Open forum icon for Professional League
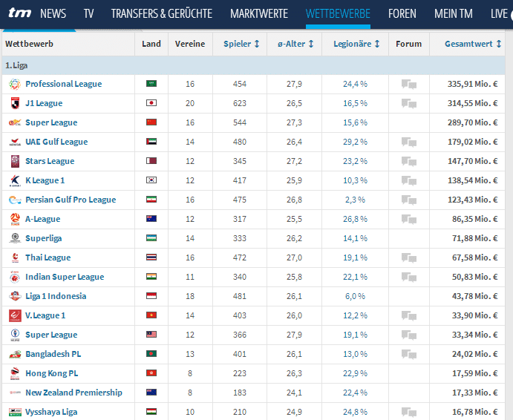 click(x=408, y=84)
